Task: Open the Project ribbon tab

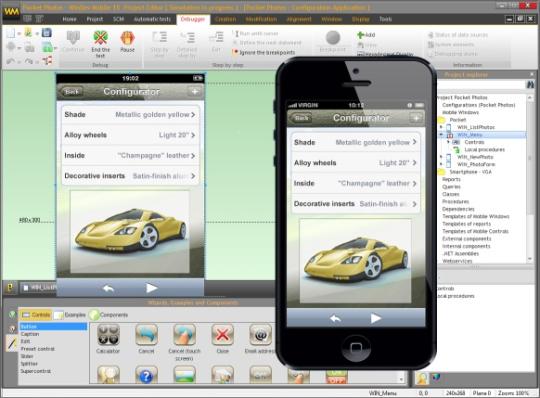Action: (x=95, y=19)
